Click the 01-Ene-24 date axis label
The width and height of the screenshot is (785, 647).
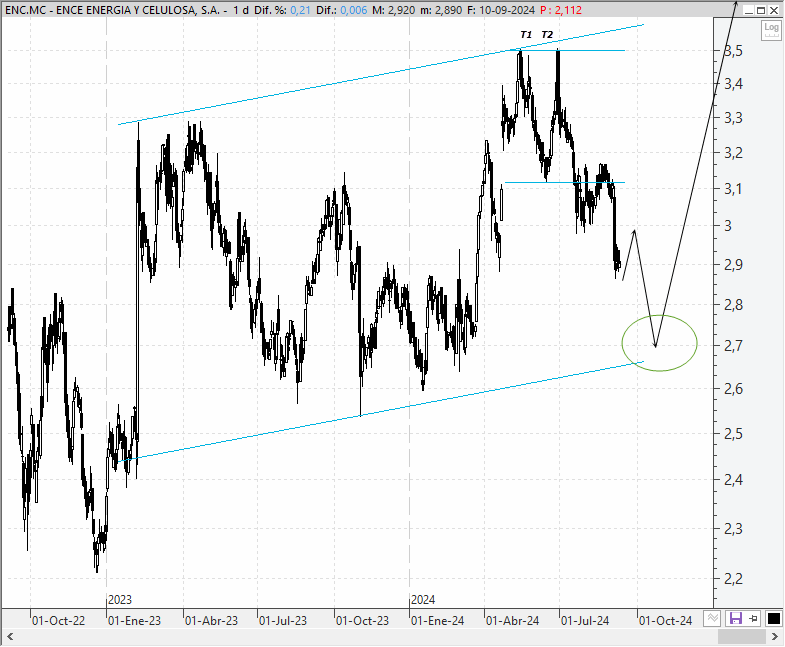click(x=438, y=621)
